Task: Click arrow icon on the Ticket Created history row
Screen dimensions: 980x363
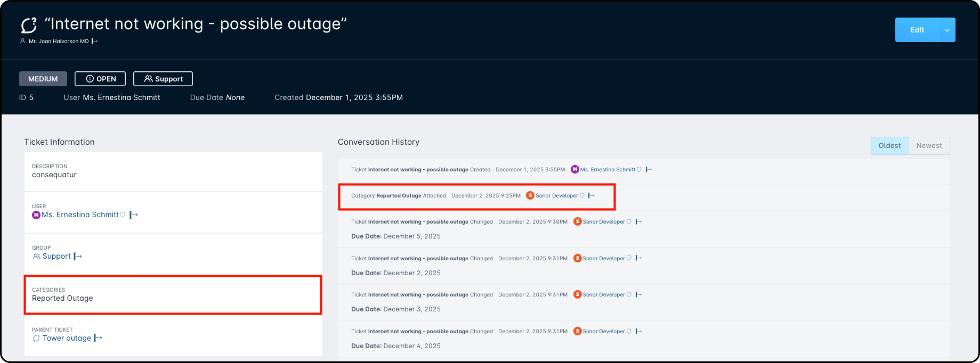Action: [x=649, y=170]
